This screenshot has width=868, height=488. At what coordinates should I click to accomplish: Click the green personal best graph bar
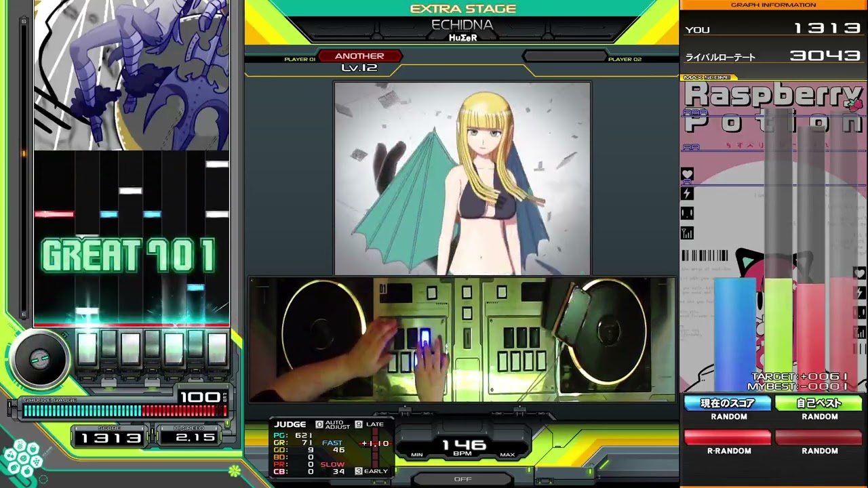778,334
